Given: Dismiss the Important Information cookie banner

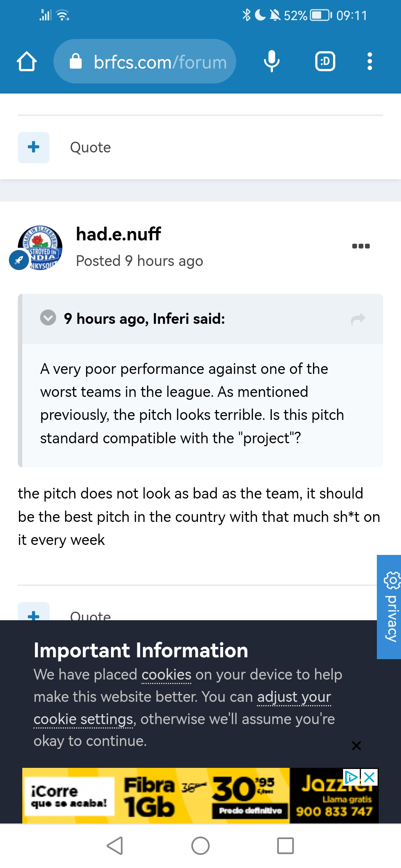Looking at the screenshot, I should [356, 746].
